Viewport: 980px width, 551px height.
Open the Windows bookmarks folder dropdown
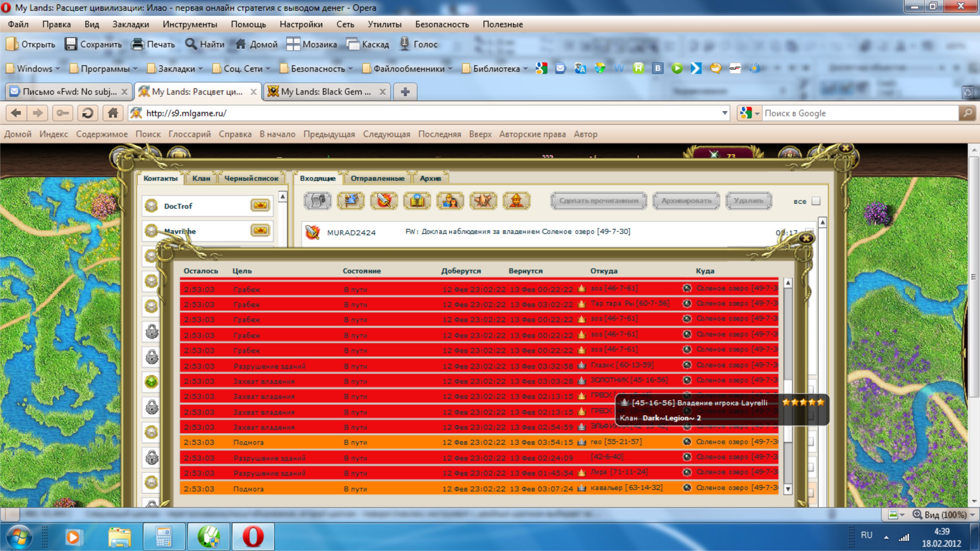tap(33, 68)
